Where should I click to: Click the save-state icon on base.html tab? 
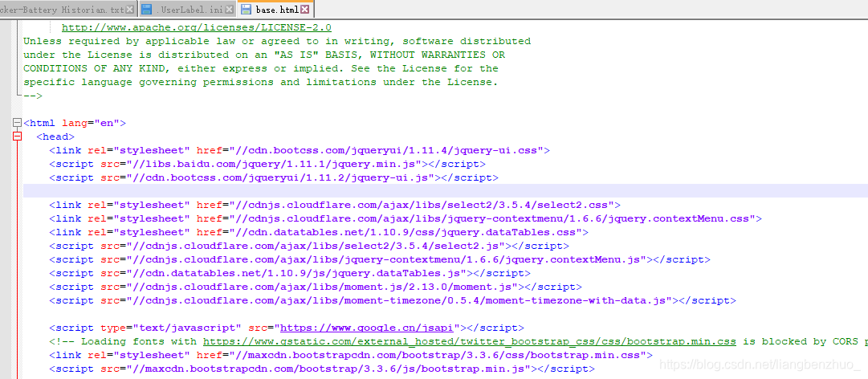pos(247,9)
